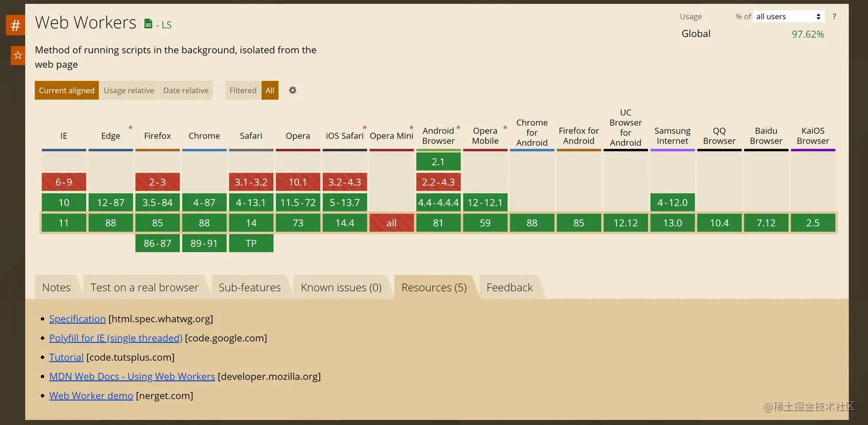This screenshot has width=868, height=425.
Task: Click Chrome 4-87 cell
Action: [204, 202]
